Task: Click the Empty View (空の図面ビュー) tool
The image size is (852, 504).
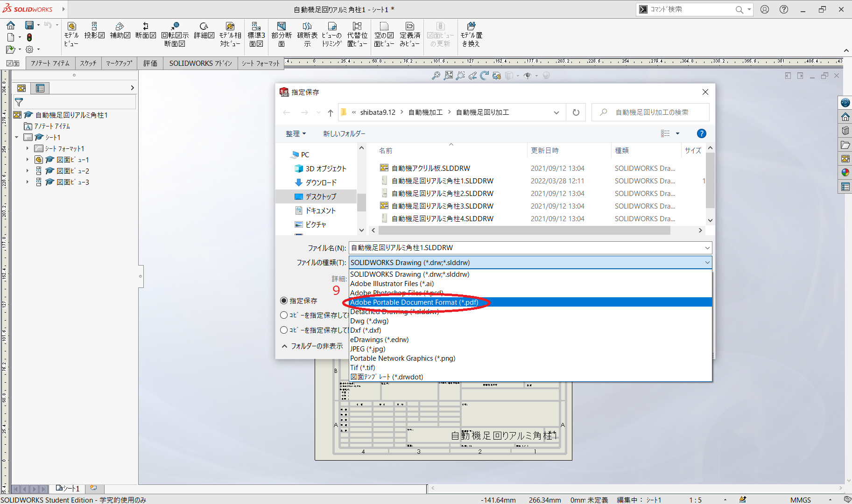Action: pos(384,34)
